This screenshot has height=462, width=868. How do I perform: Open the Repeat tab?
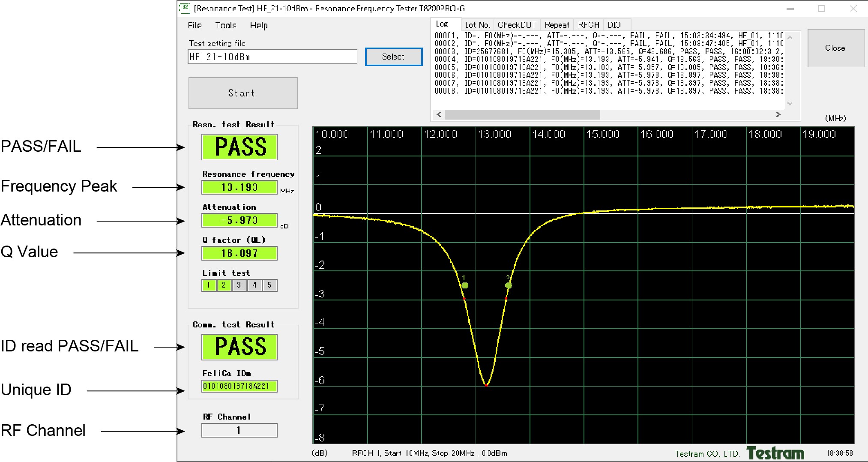(557, 25)
